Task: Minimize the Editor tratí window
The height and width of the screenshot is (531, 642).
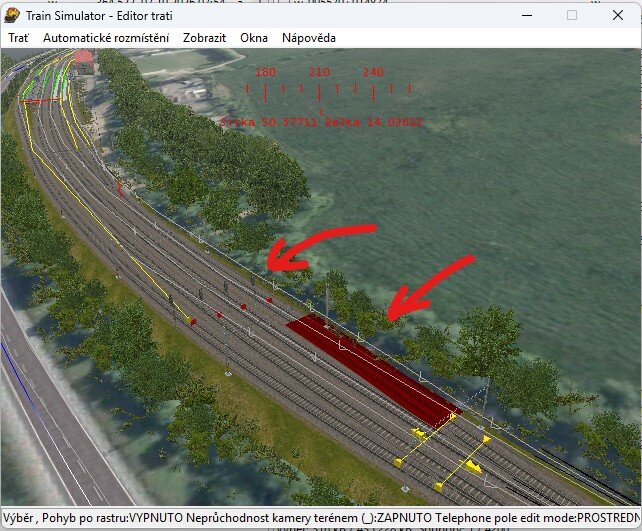Action: pos(527,16)
